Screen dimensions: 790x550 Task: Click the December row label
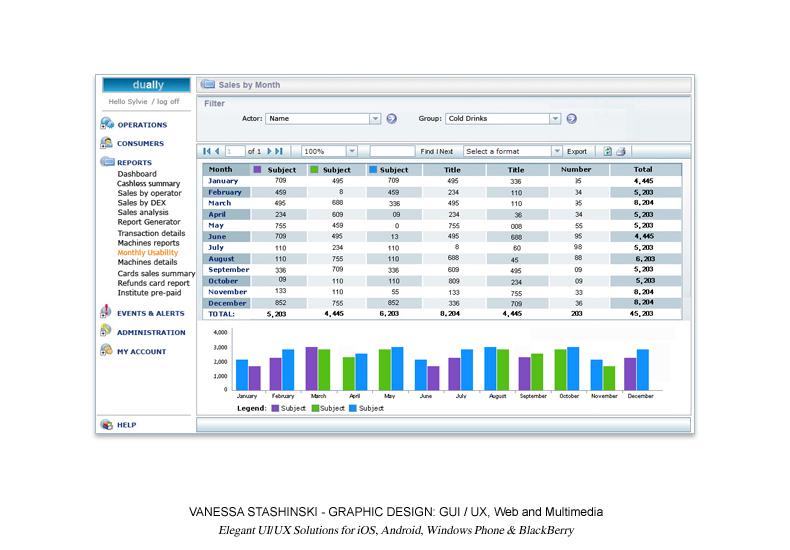point(227,303)
